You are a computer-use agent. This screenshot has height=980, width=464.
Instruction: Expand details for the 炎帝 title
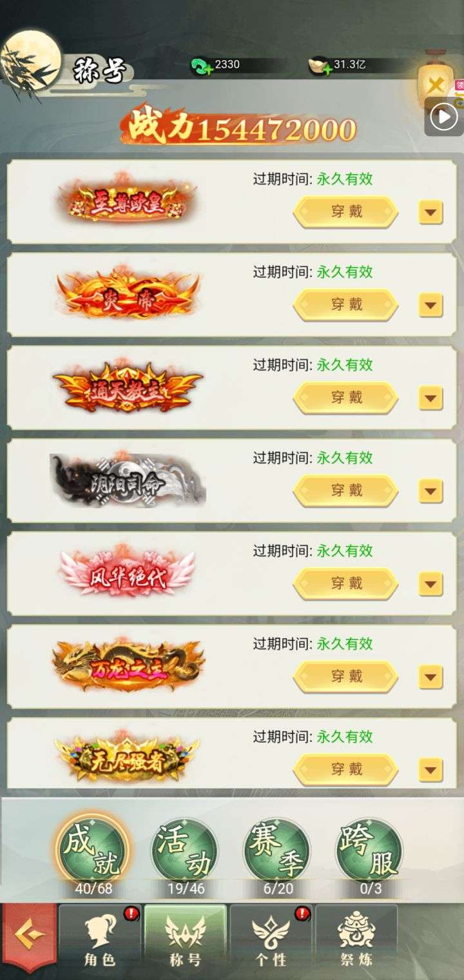[x=430, y=305]
